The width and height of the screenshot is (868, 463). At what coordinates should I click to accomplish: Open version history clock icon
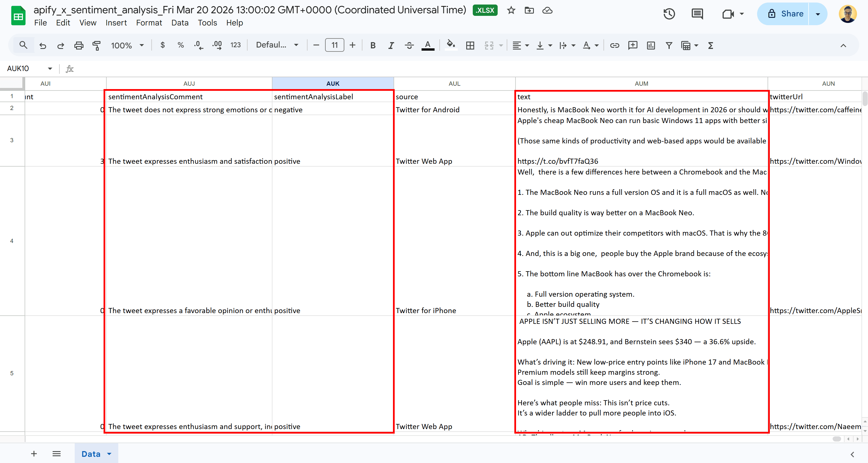tap(669, 14)
